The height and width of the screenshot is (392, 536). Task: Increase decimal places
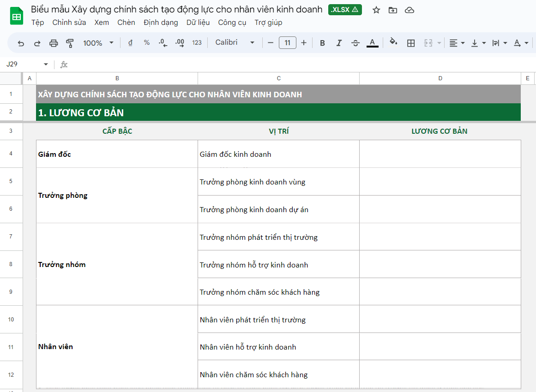click(180, 43)
